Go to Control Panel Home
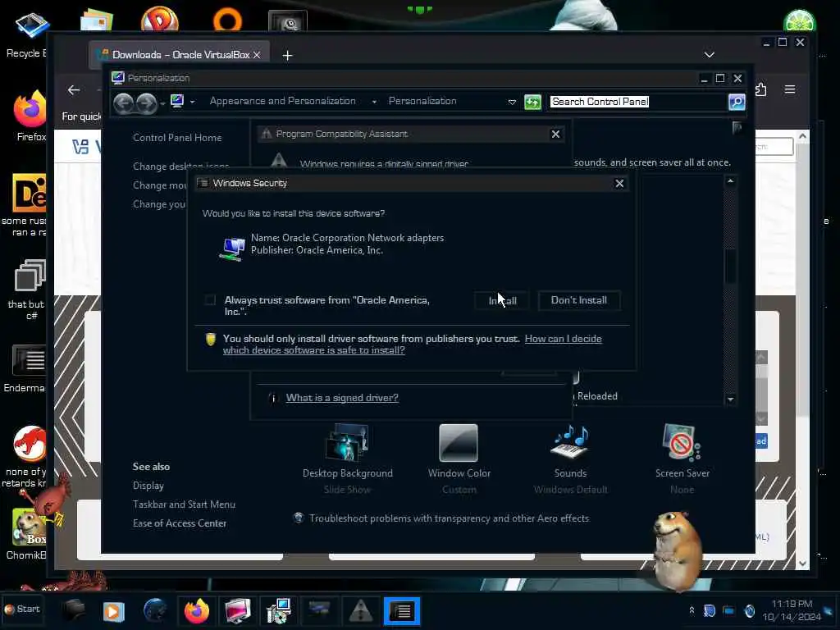This screenshot has height=630, width=840. pyautogui.click(x=177, y=138)
